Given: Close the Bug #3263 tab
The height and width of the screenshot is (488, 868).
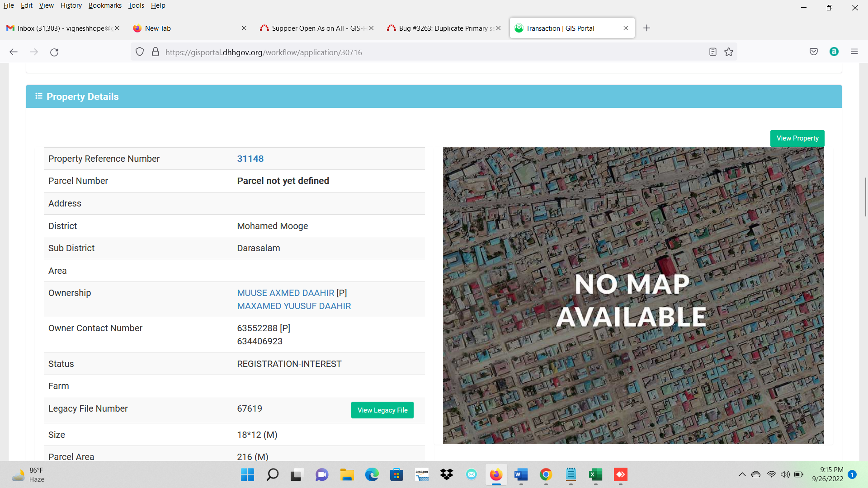Looking at the screenshot, I should (498, 28).
